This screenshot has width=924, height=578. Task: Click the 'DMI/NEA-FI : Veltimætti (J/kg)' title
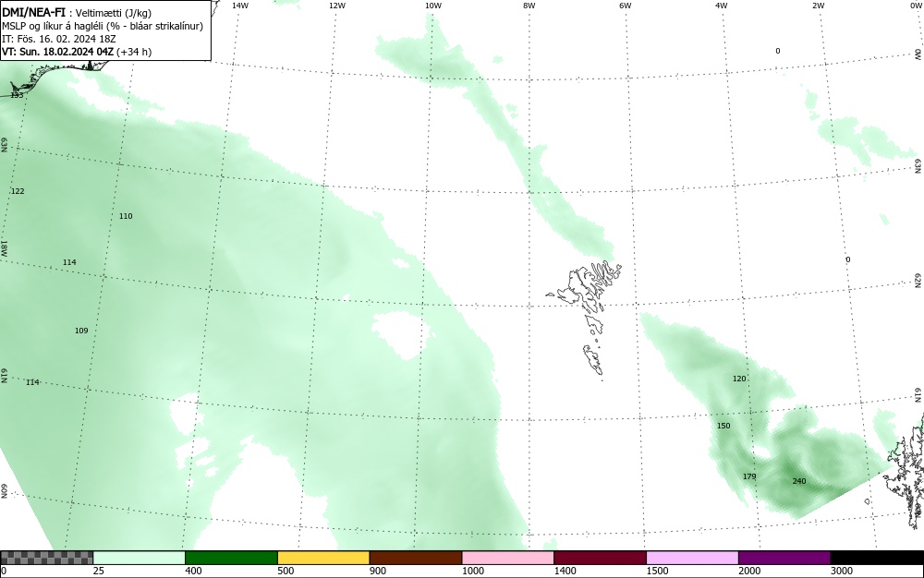pos(77,12)
